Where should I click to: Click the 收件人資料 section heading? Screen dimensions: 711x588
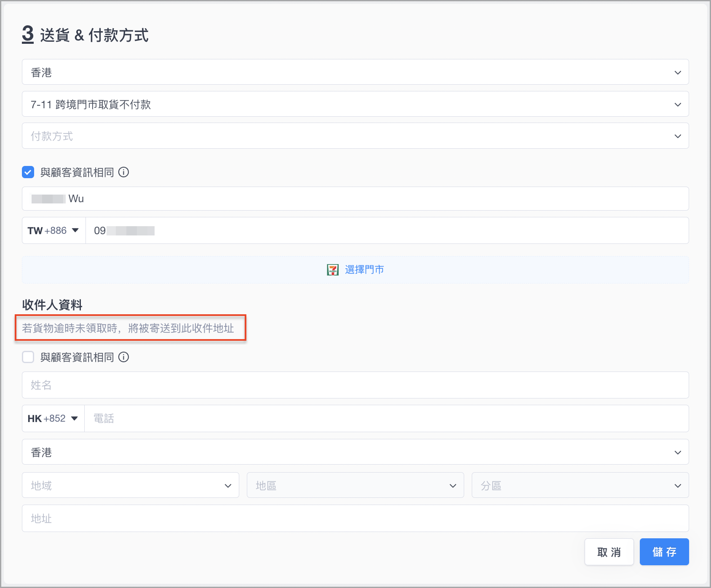(x=52, y=305)
